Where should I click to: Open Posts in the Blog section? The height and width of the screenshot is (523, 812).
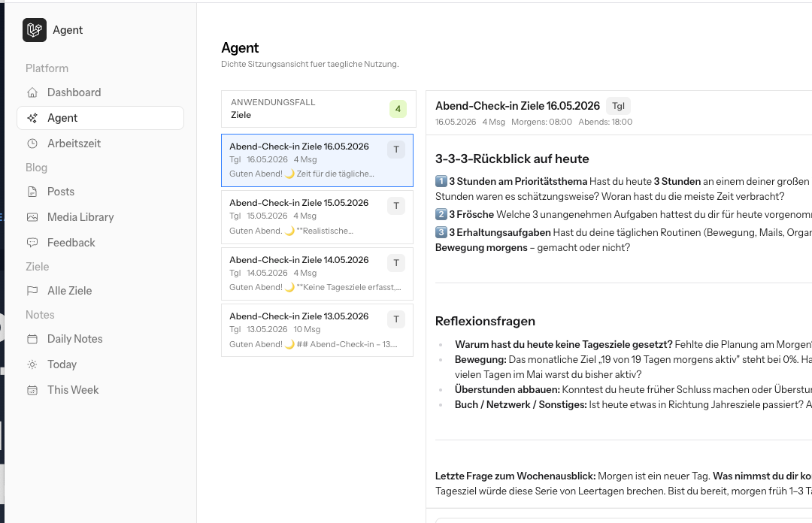(101, 192)
